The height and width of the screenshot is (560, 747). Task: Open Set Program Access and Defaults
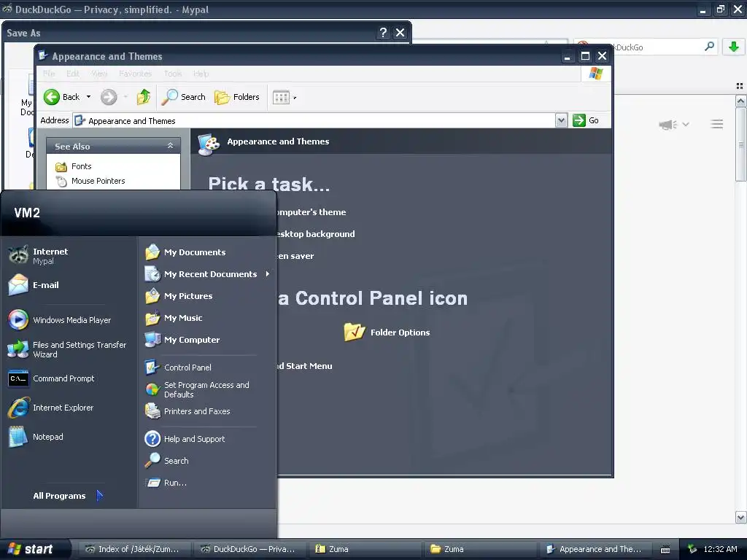197,389
